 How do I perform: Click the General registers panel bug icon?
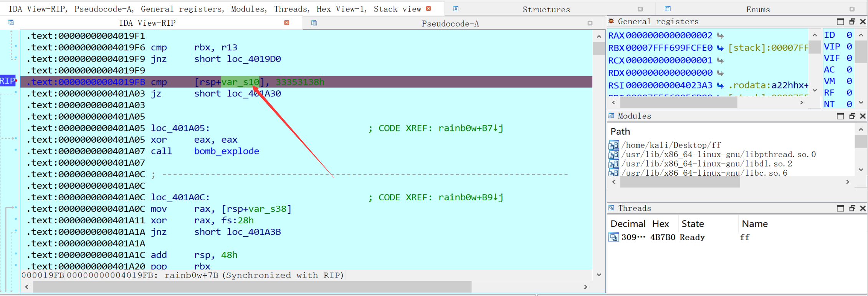tap(611, 21)
